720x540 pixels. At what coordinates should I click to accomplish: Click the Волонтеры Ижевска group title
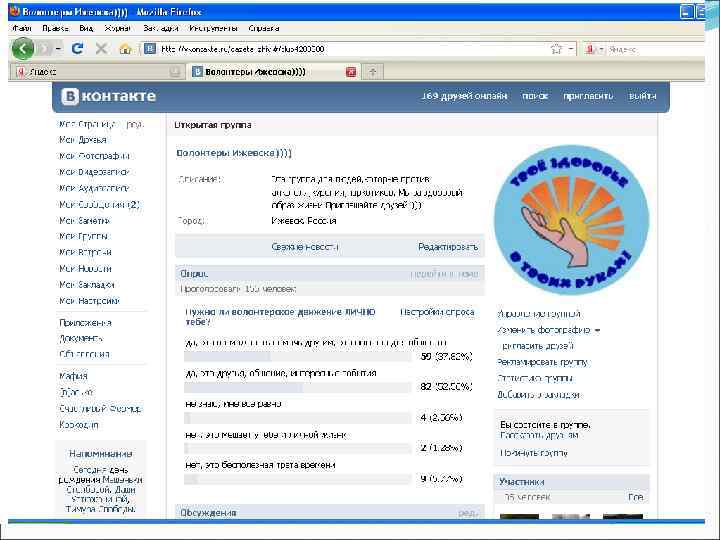point(234,152)
